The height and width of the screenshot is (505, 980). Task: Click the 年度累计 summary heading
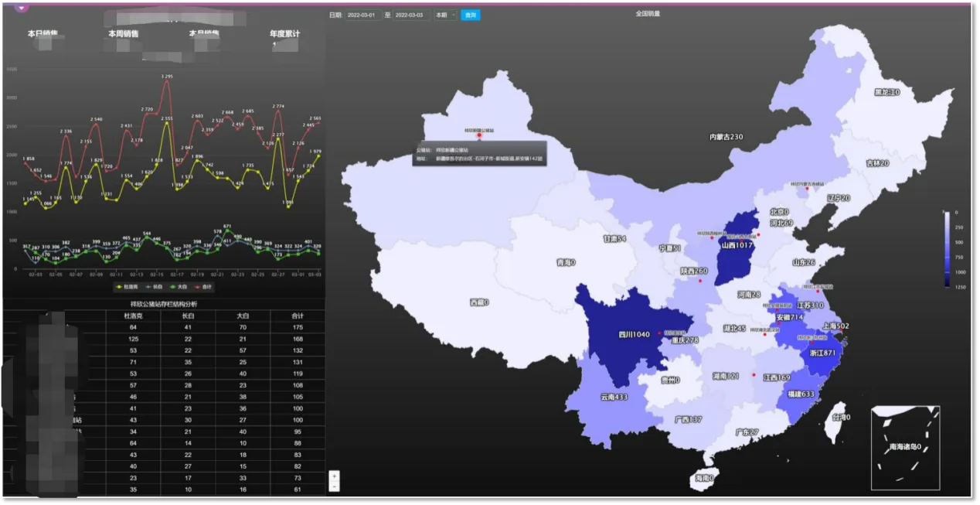tap(284, 34)
